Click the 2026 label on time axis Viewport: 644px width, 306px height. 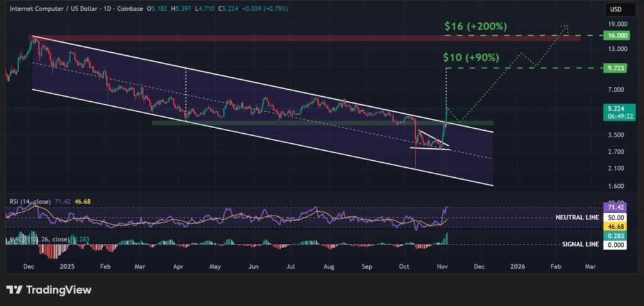pyautogui.click(x=518, y=267)
